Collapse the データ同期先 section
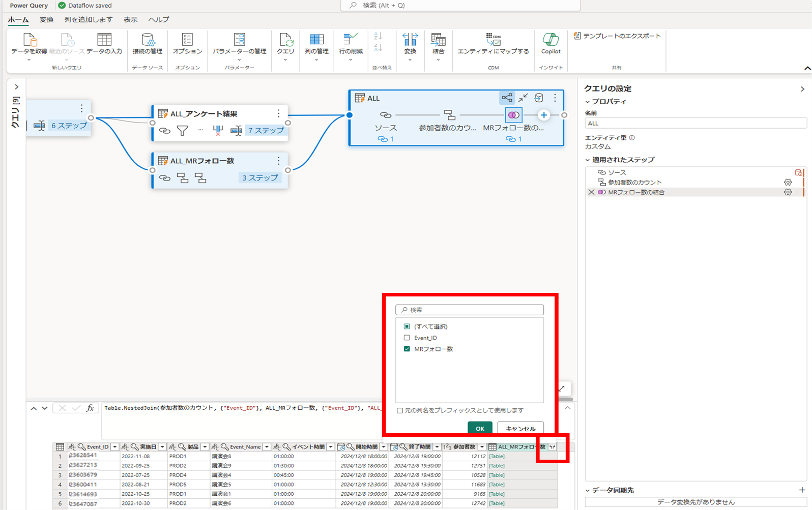The width and height of the screenshot is (812, 510). click(x=588, y=490)
